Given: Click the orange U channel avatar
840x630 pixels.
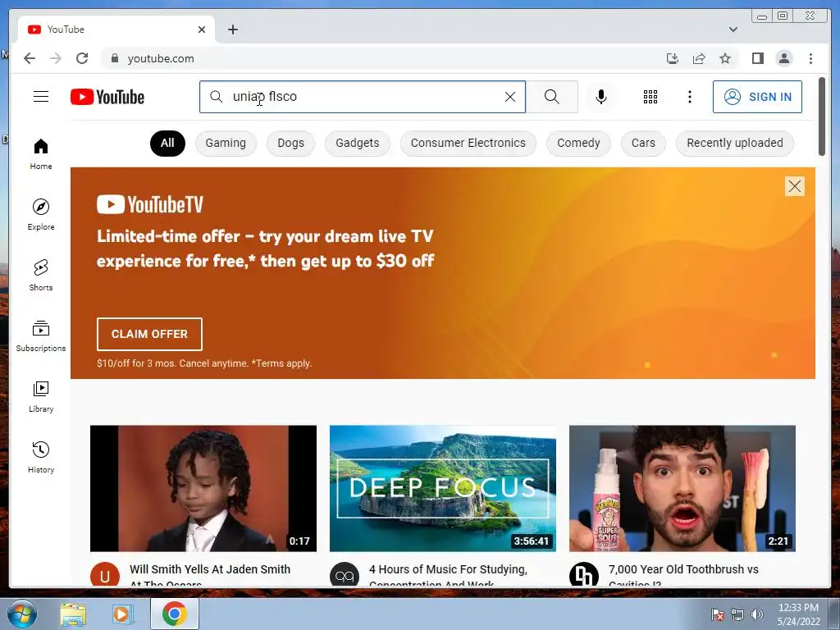Looking at the screenshot, I should pos(105,575).
